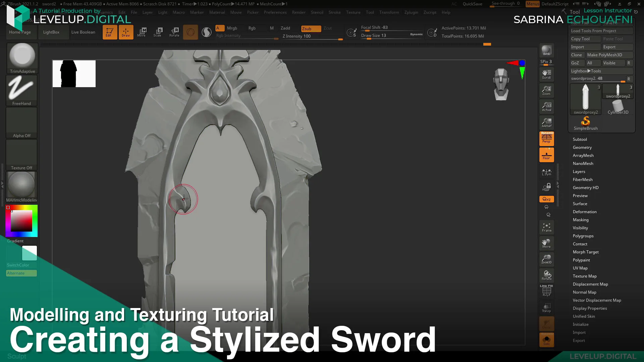Toggle the Floor grid off
Image resolution: width=644 pixels, height=362 pixels.
(x=546, y=155)
